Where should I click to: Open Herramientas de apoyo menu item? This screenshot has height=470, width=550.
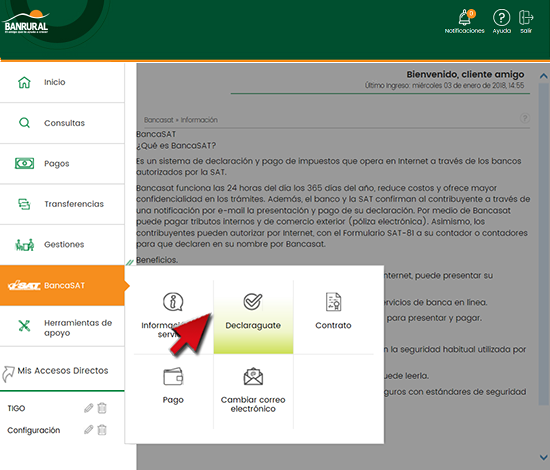(x=62, y=326)
